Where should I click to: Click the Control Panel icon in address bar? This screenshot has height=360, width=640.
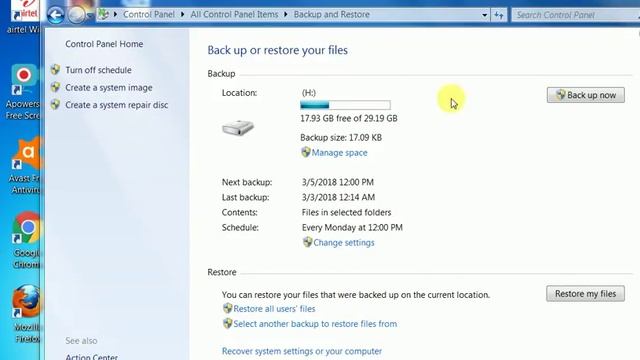[104, 15]
